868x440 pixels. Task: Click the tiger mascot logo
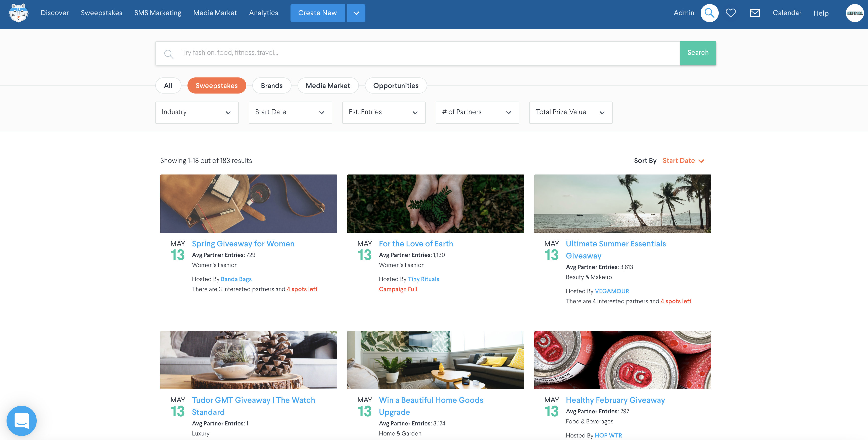pyautogui.click(x=18, y=13)
